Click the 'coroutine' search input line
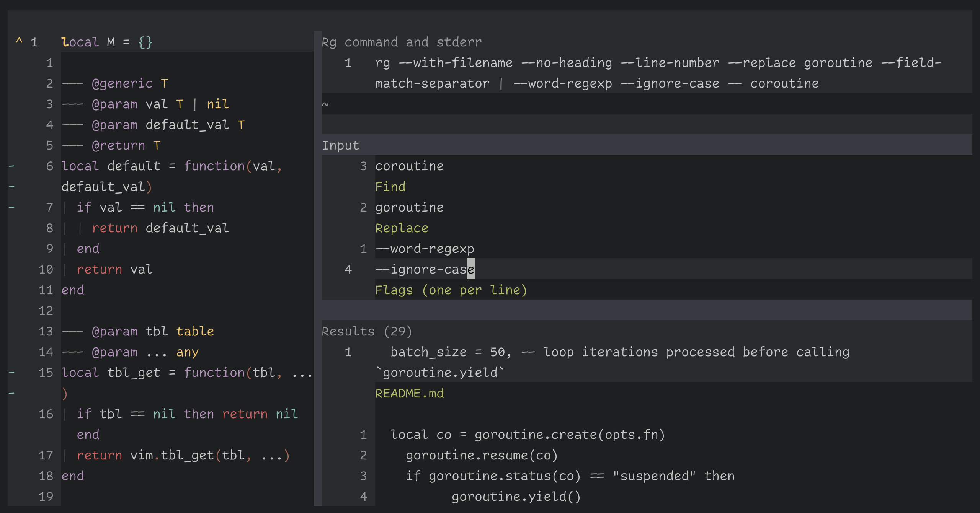 coord(410,166)
